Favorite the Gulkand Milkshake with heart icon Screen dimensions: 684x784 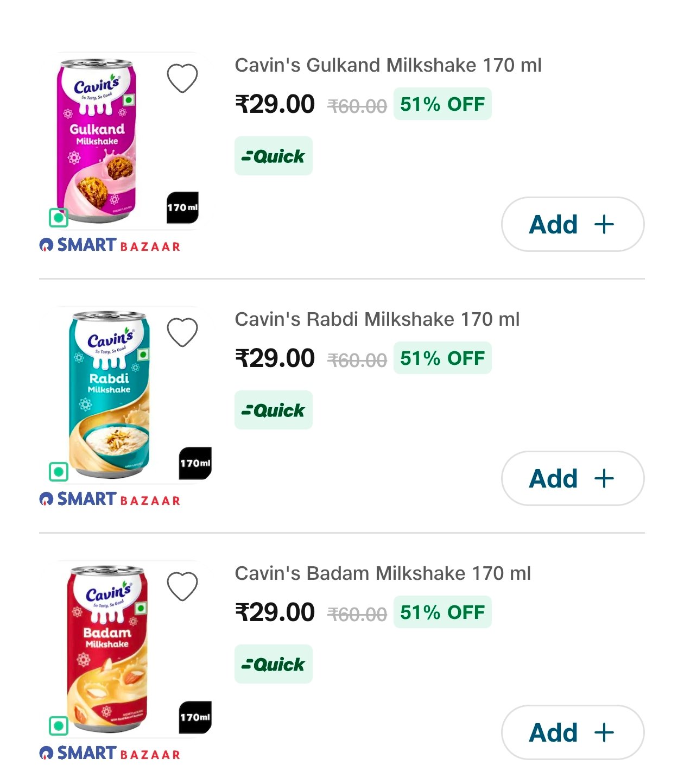[x=182, y=78]
